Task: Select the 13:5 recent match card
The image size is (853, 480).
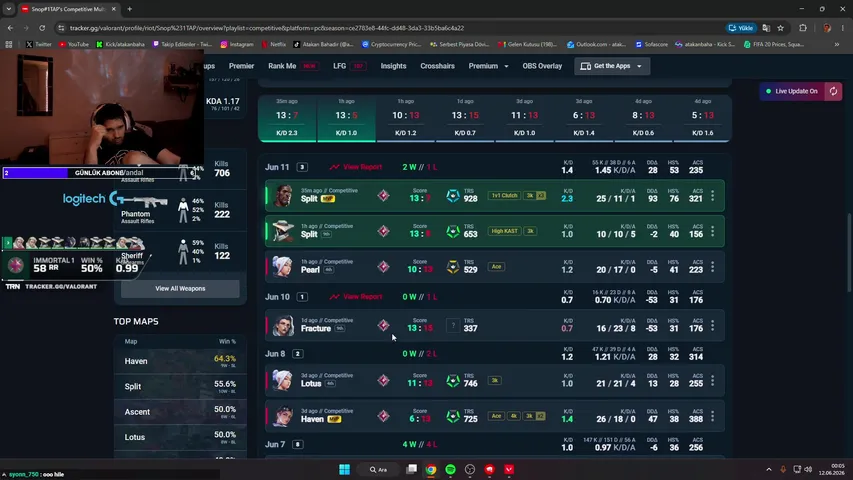Action: pyautogui.click(x=346, y=118)
